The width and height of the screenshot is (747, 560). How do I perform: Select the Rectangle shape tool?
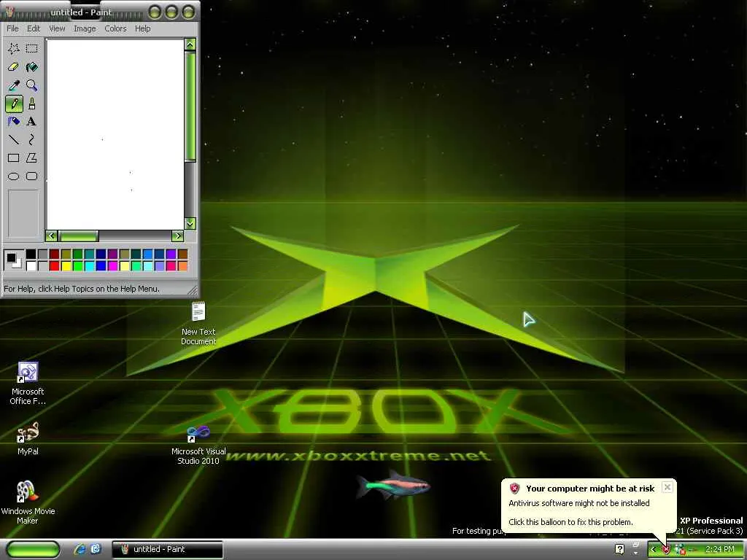[13, 157]
